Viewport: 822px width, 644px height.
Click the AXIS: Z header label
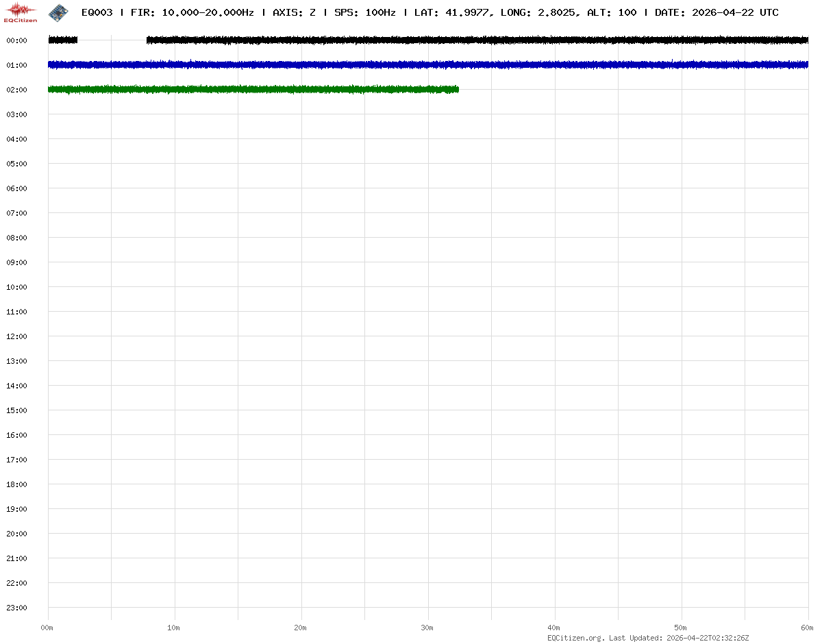[x=294, y=12]
